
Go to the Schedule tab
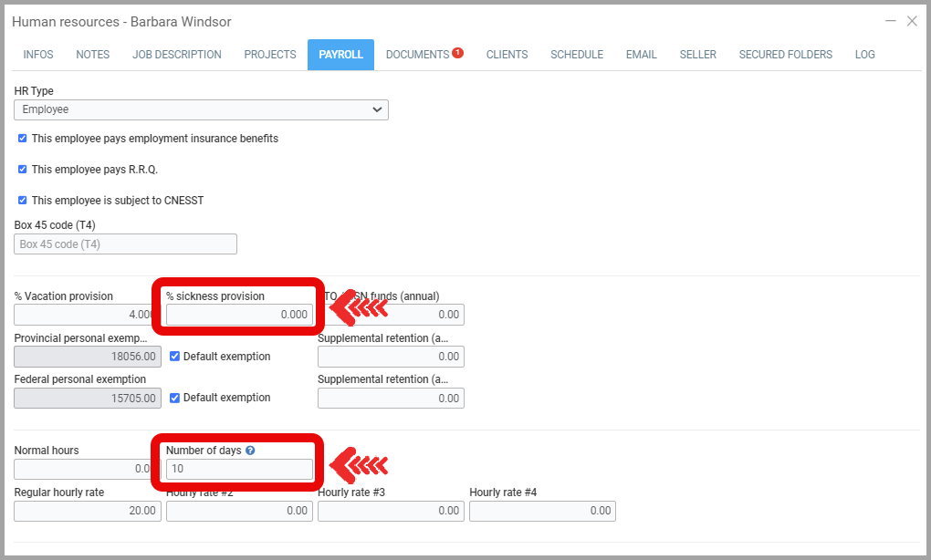pos(576,55)
